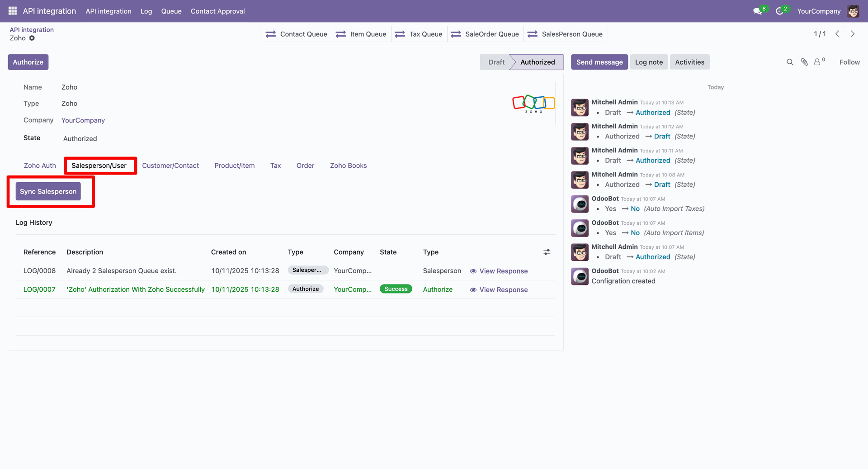The image size is (868, 469).
Task: Open the apps grid menu icon
Action: coord(13,11)
